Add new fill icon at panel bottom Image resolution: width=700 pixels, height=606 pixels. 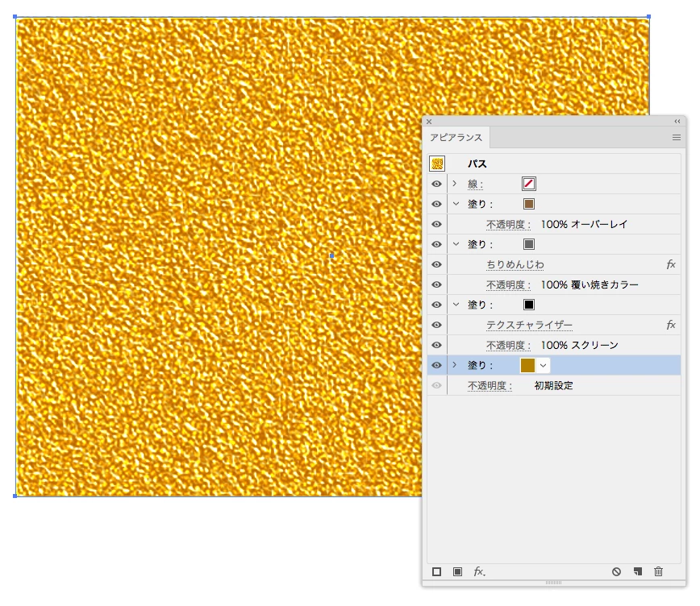point(457,571)
